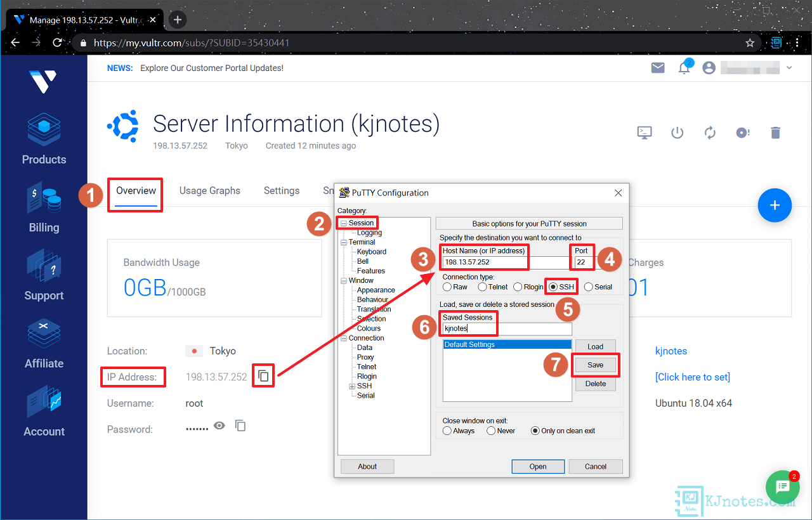Click the PuTTY Open button
The height and width of the screenshot is (520, 812).
click(x=538, y=466)
